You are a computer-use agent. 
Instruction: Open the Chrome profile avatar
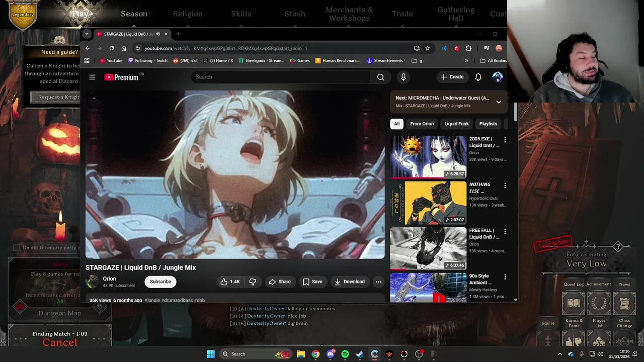(x=499, y=48)
